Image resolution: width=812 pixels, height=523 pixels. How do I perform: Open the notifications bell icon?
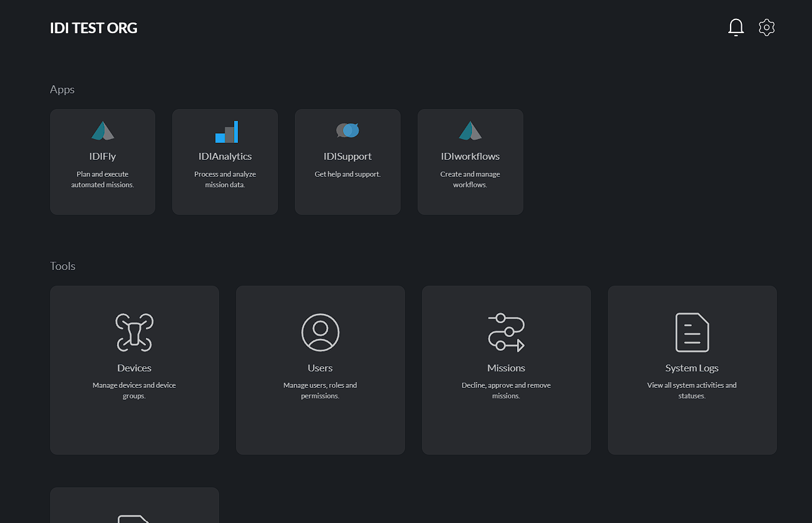coord(736,28)
